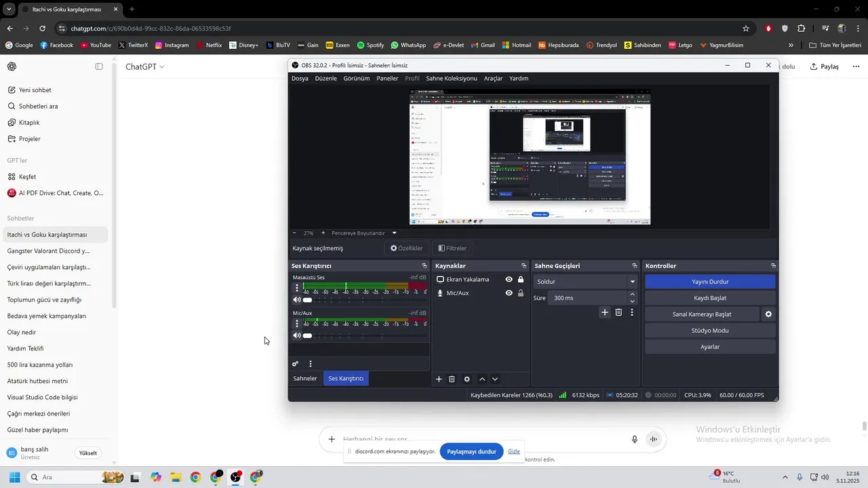Click Kaydı Başlat button
868x488 pixels.
[x=710, y=298]
